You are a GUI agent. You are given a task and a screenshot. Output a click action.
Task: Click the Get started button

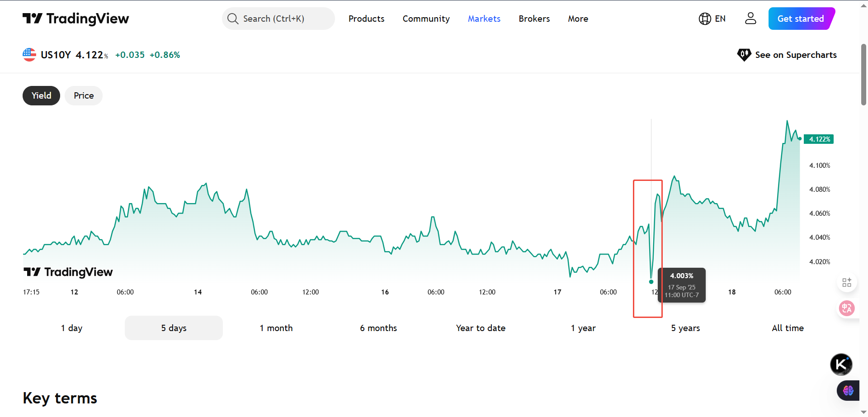click(x=801, y=19)
